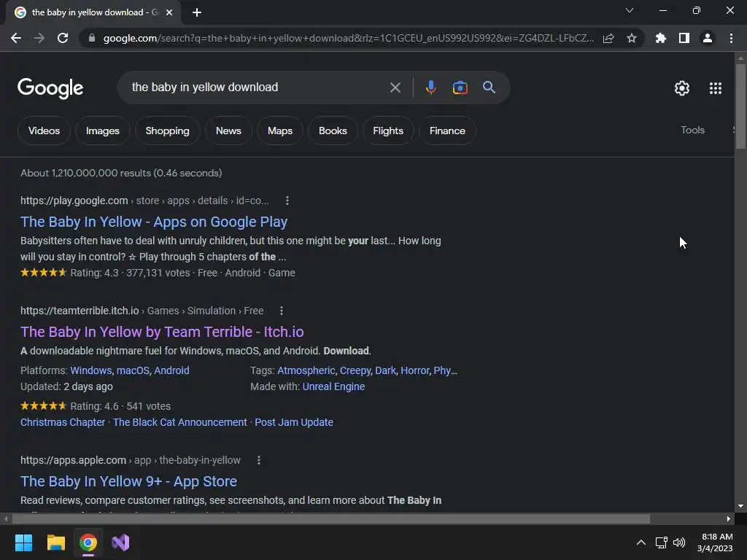This screenshot has width=747, height=560.
Task: Open the Creepy tag link
Action: (355, 370)
